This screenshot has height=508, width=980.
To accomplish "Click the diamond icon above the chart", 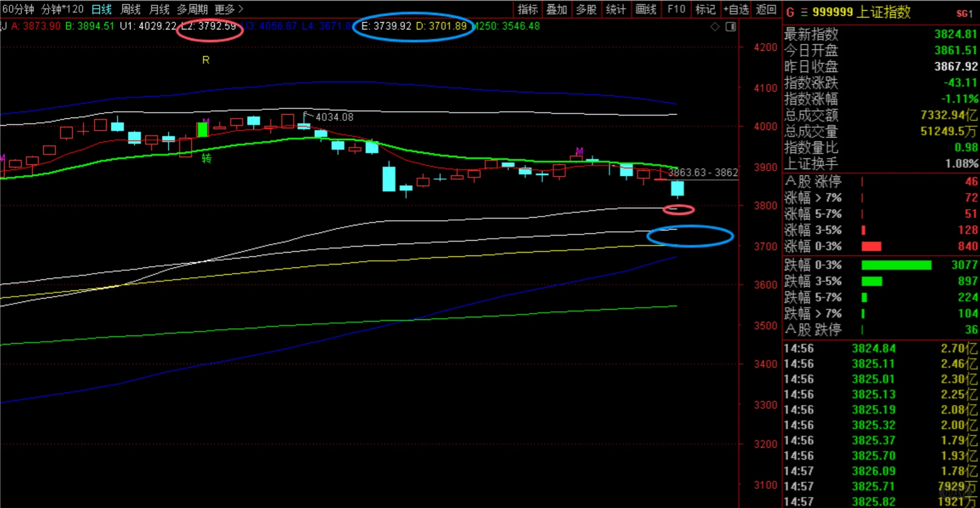I will click(x=715, y=27).
